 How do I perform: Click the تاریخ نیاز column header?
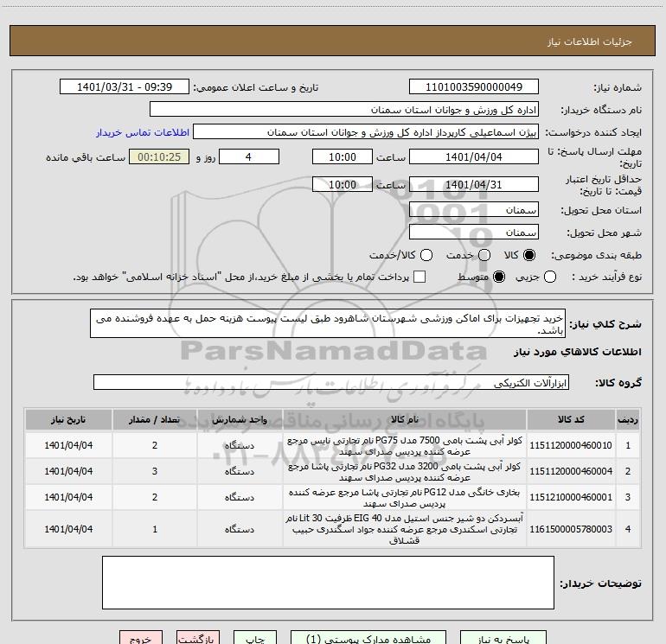coord(68,419)
